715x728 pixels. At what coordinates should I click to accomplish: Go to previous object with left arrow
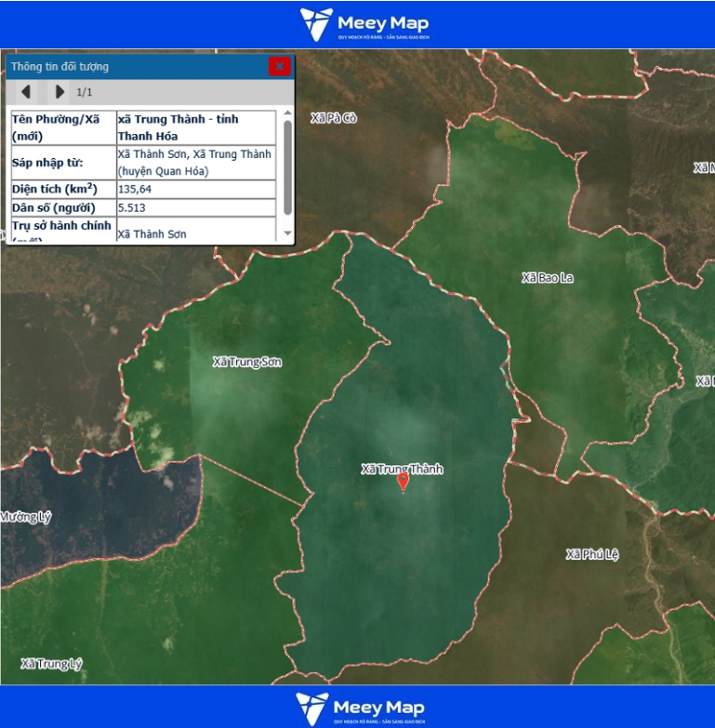point(26,92)
